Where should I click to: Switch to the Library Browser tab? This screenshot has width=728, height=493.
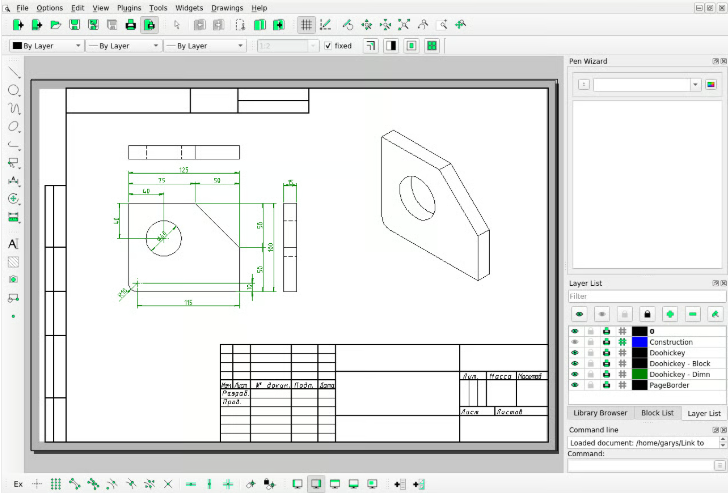[x=600, y=413]
